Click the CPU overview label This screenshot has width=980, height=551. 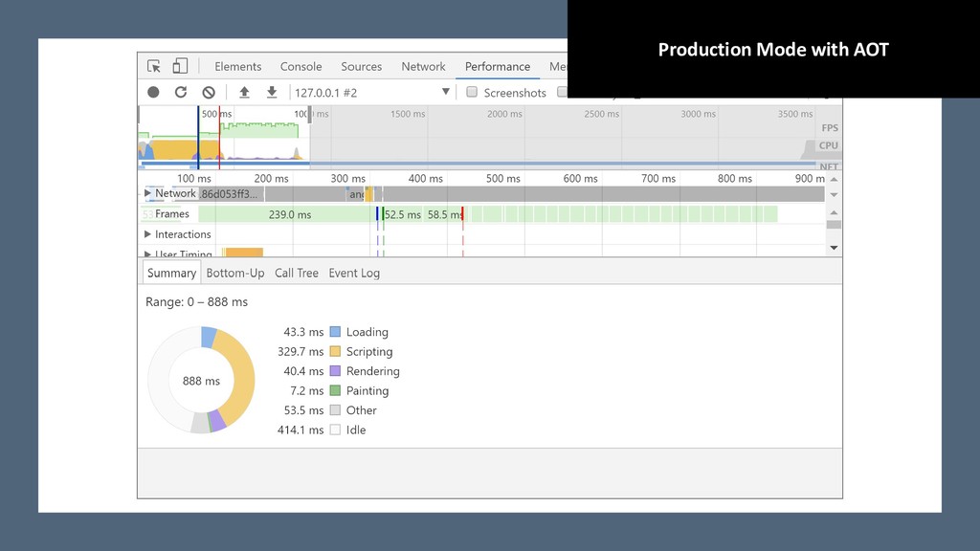tap(828, 145)
